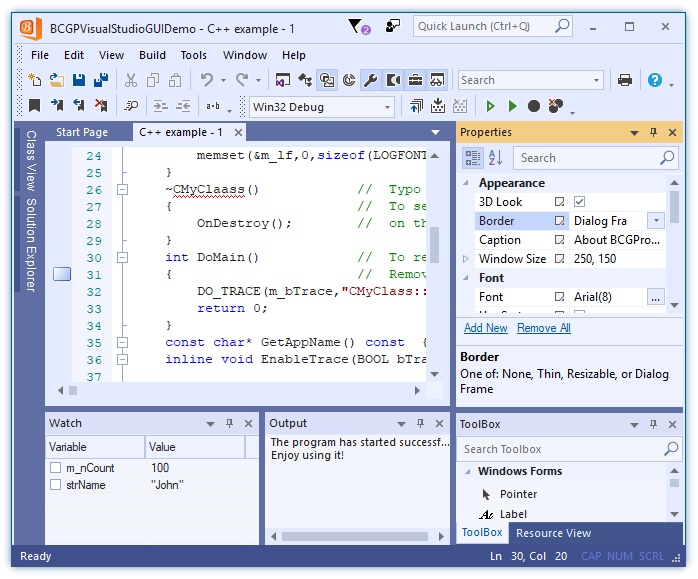Click the Search Toolbox field
Image resolution: width=698 pixels, height=579 pixels.
(569, 449)
